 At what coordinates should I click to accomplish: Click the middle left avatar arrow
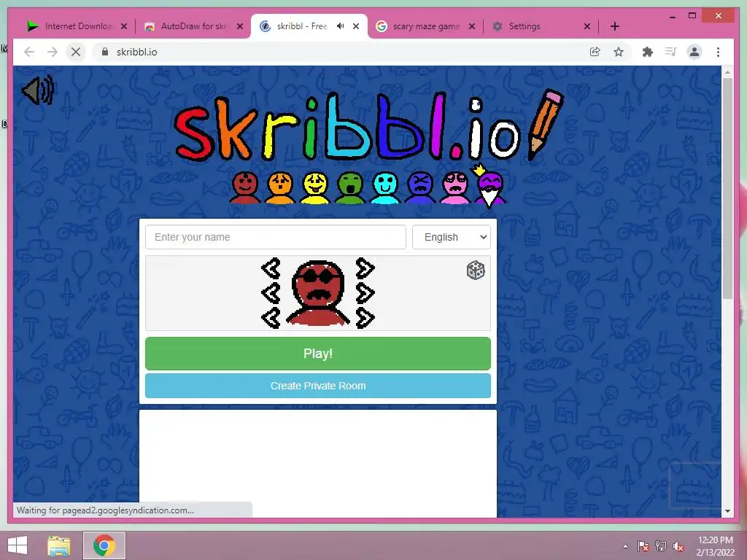coord(271,293)
